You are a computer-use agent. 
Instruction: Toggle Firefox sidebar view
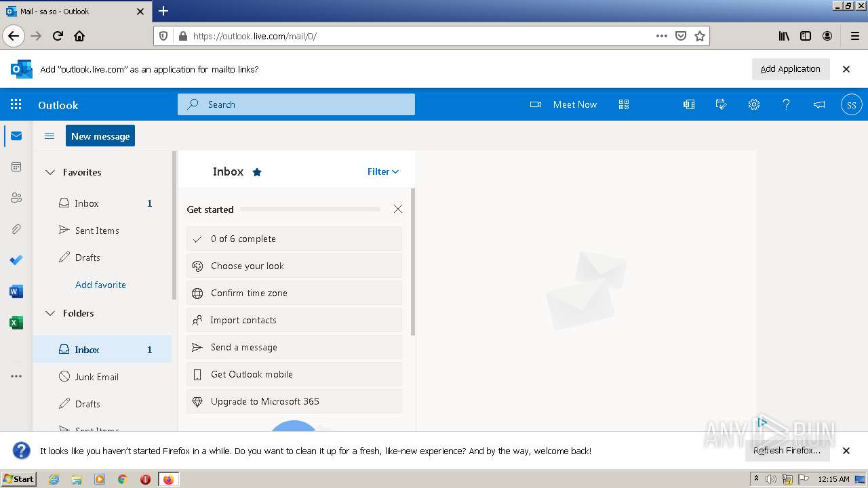(x=806, y=36)
